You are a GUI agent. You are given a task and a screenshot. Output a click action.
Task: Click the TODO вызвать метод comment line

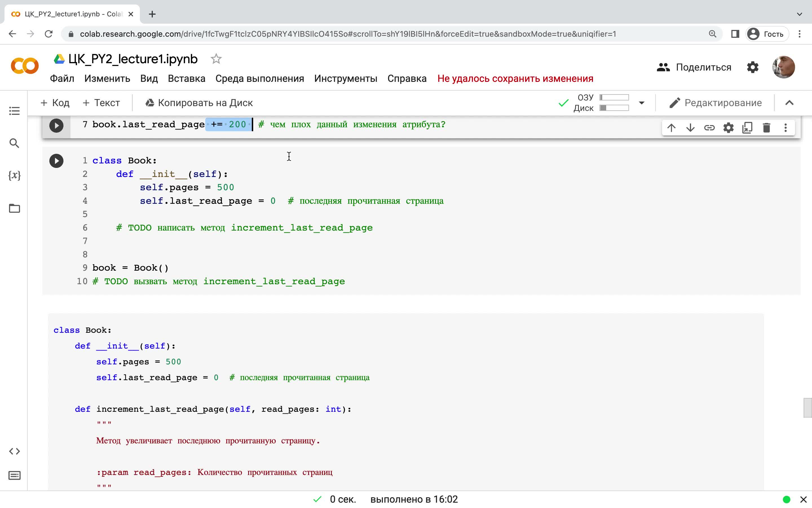click(219, 281)
